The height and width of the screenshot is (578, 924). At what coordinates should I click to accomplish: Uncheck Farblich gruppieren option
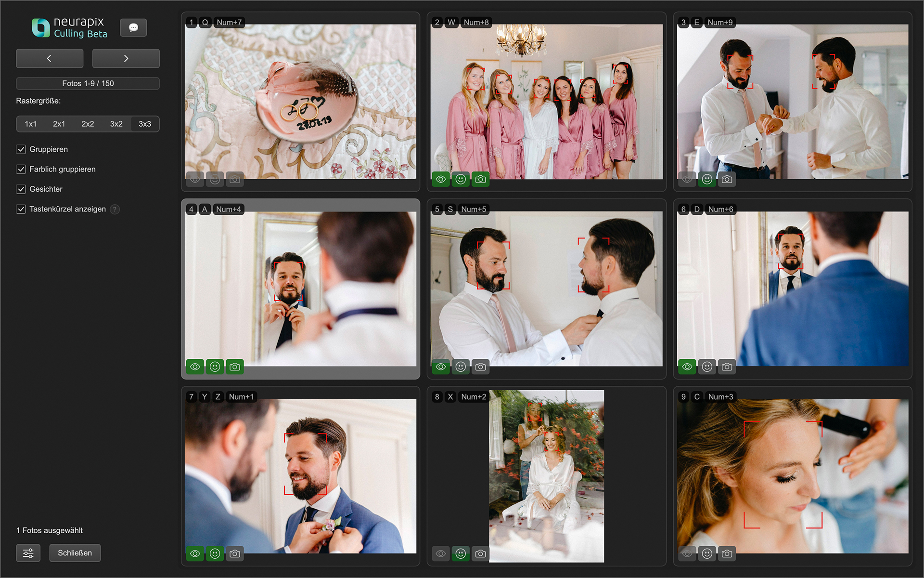pyautogui.click(x=21, y=169)
